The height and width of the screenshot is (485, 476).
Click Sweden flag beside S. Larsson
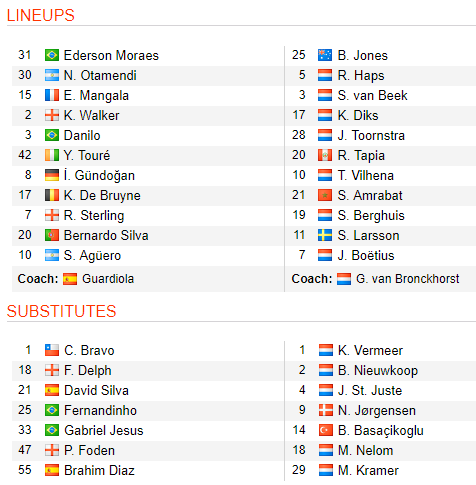click(x=325, y=235)
